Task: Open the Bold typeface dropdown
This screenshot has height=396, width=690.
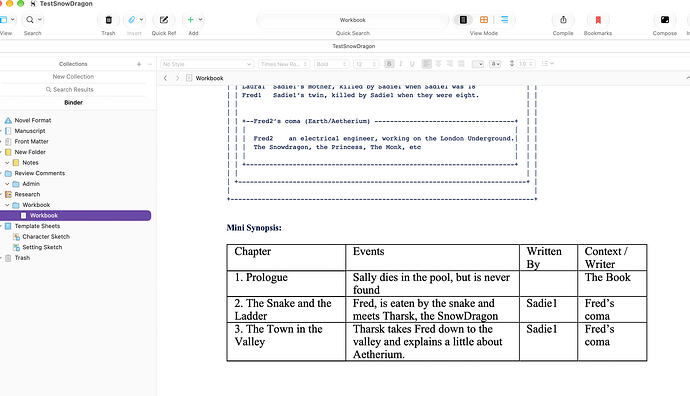Action: pos(331,64)
